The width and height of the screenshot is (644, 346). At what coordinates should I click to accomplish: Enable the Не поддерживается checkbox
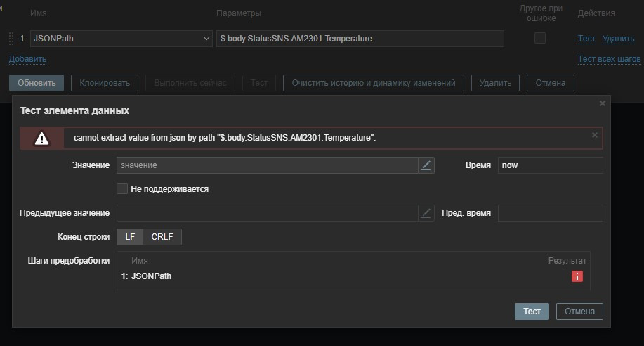point(122,188)
